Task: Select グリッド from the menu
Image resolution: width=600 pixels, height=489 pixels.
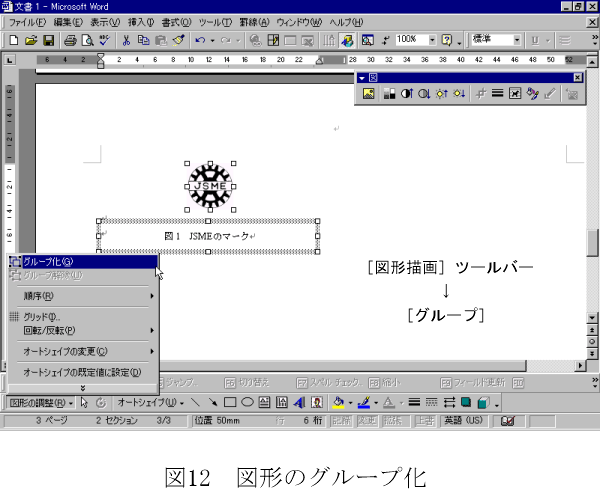Action: tap(83, 317)
